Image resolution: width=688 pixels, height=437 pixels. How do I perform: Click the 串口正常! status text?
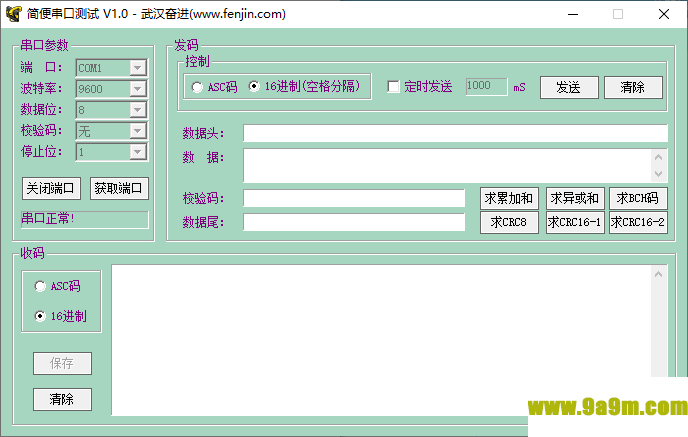click(x=48, y=218)
